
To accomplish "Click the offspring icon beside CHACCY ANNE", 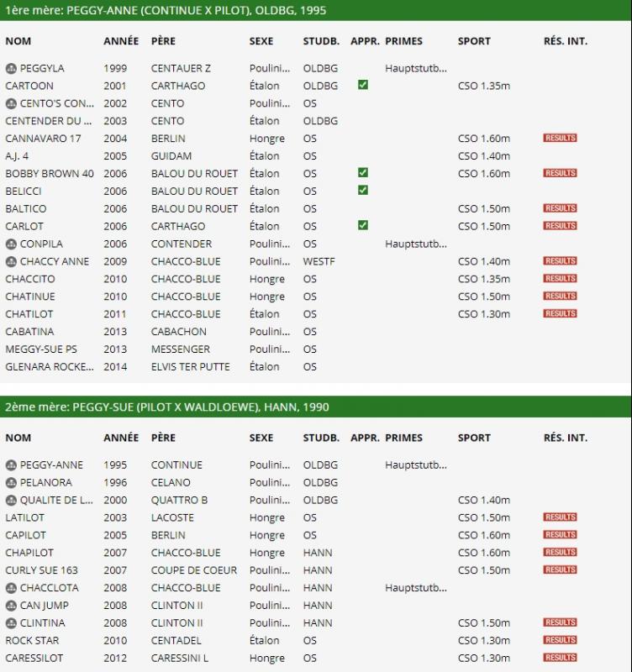I will [x=11, y=261].
